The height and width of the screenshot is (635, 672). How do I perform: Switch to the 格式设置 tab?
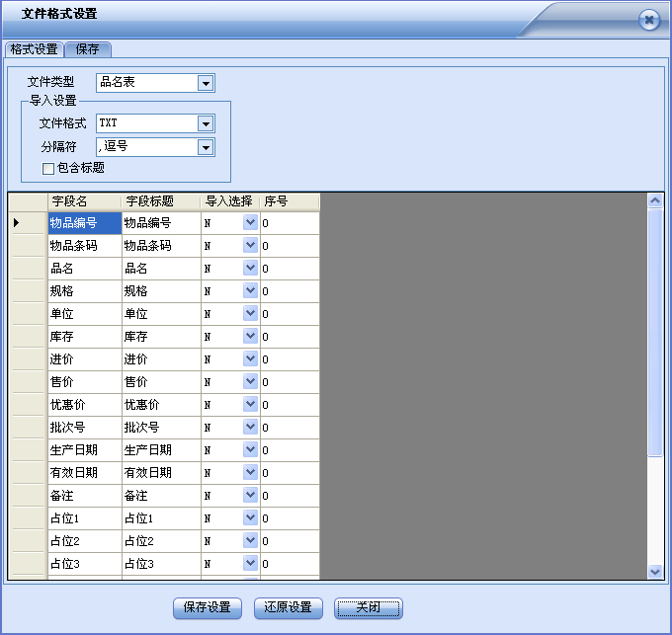pos(35,49)
